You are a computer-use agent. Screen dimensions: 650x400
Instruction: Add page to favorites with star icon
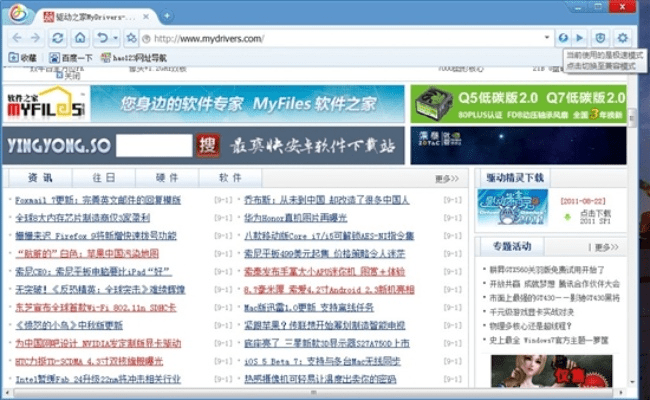pyautogui.click(x=131, y=38)
